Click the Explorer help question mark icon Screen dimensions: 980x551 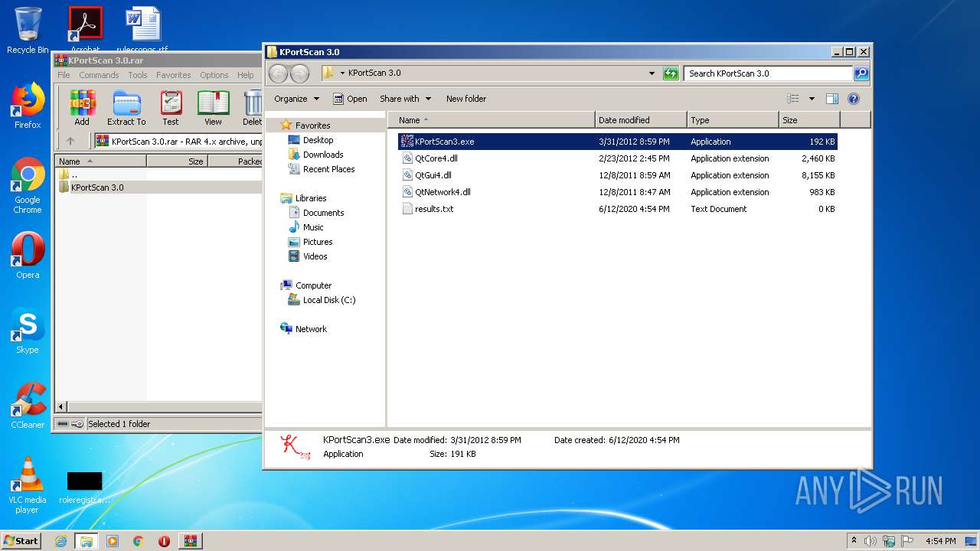pyautogui.click(x=854, y=99)
